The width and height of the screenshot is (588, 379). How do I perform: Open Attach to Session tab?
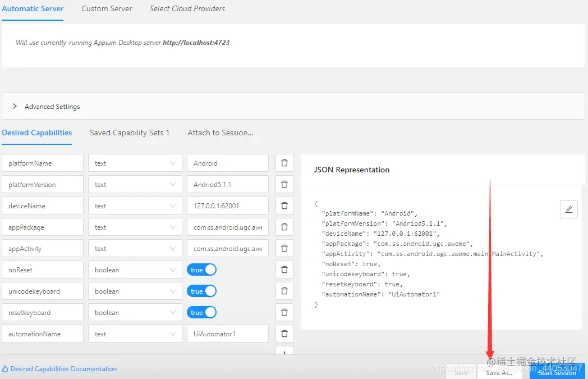(x=220, y=133)
